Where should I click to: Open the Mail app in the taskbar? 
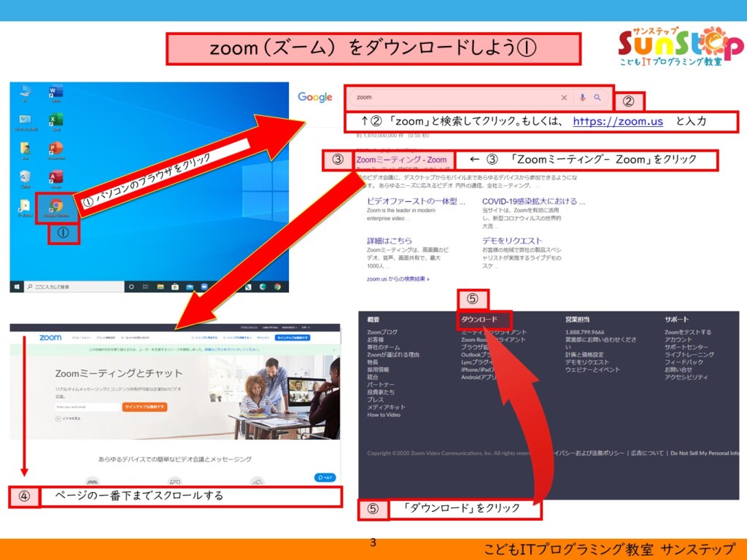(190, 287)
